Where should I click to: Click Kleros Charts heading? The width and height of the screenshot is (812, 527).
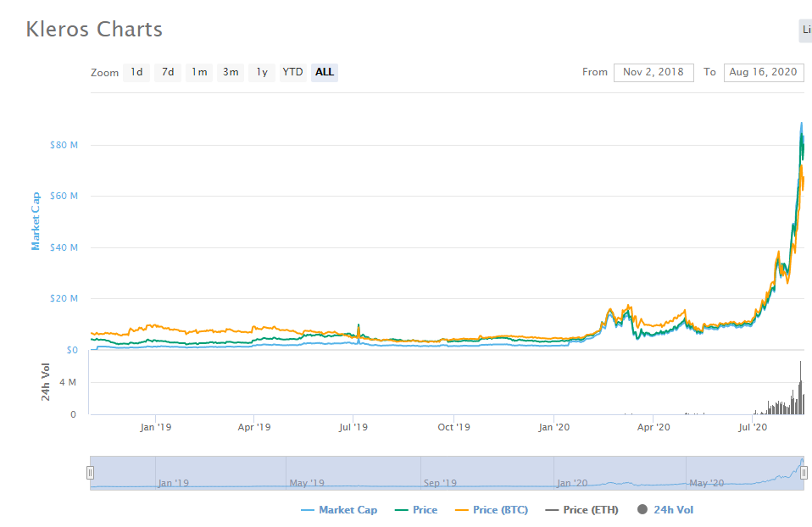[x=94, y=30]
